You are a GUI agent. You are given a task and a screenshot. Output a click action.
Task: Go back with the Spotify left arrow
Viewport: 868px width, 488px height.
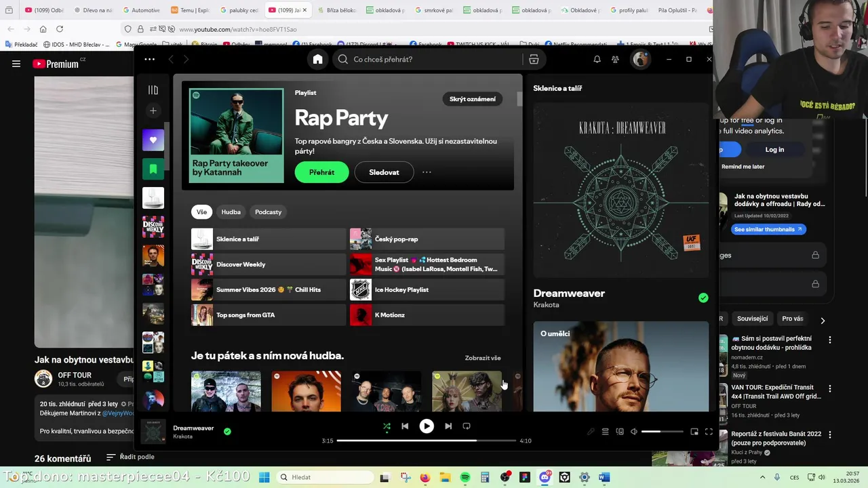[x=171, y=60]
